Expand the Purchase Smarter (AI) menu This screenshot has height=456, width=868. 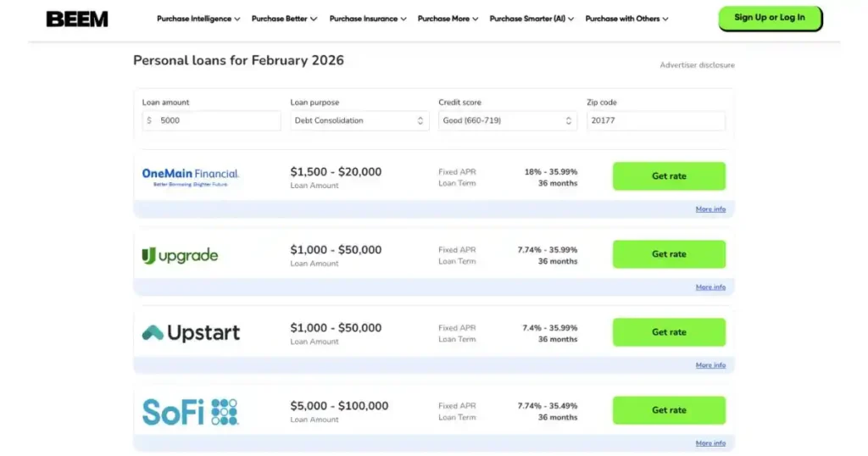pyautogui.click(x=531, y=19)
